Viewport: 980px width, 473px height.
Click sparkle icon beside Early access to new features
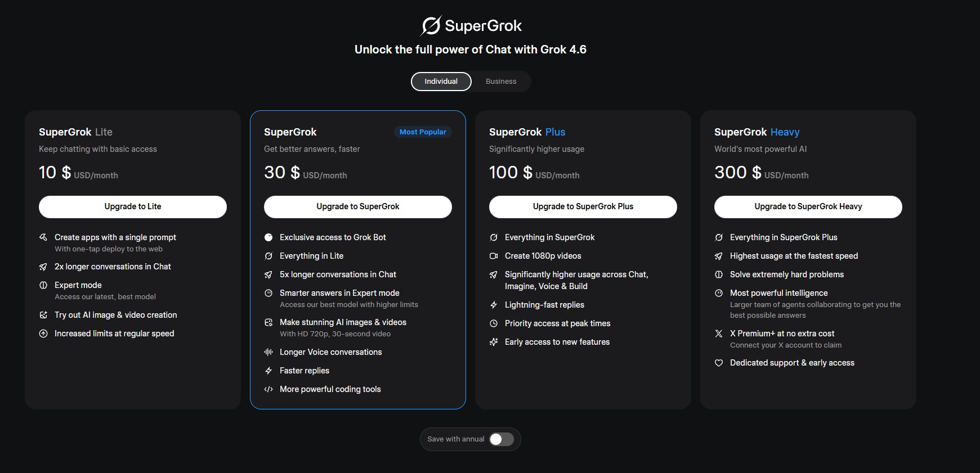[x=494, y=342]
